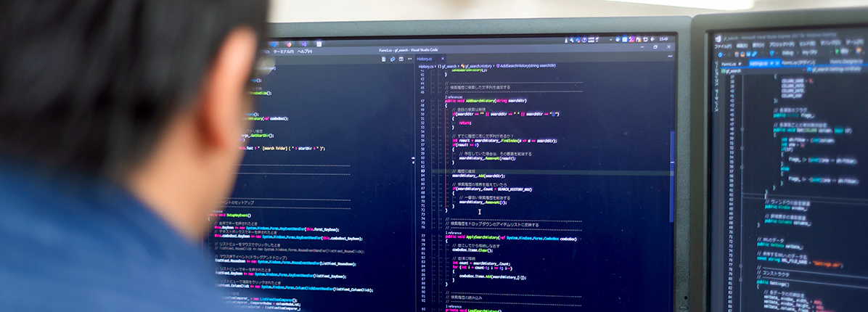This screenshot has width=868, height=312.
Task: Open the Any CPU platform dropdown
Action: 814,53
